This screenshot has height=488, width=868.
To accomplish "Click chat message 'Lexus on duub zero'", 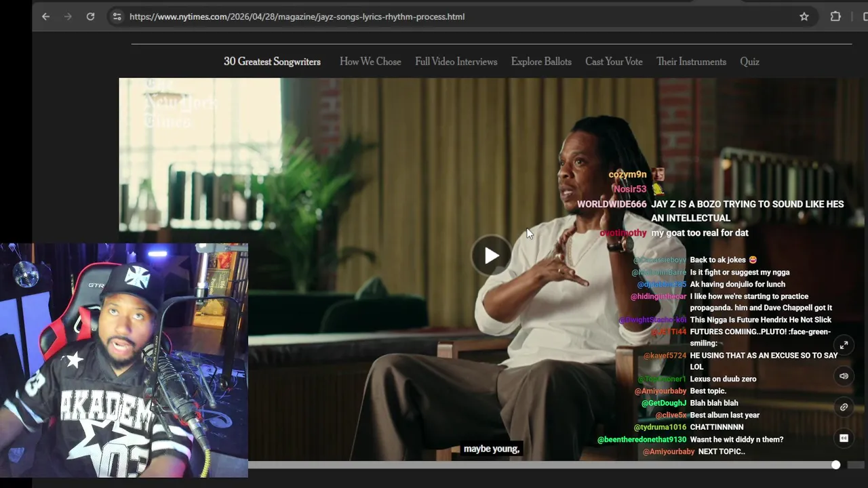I will coord(723,379).
